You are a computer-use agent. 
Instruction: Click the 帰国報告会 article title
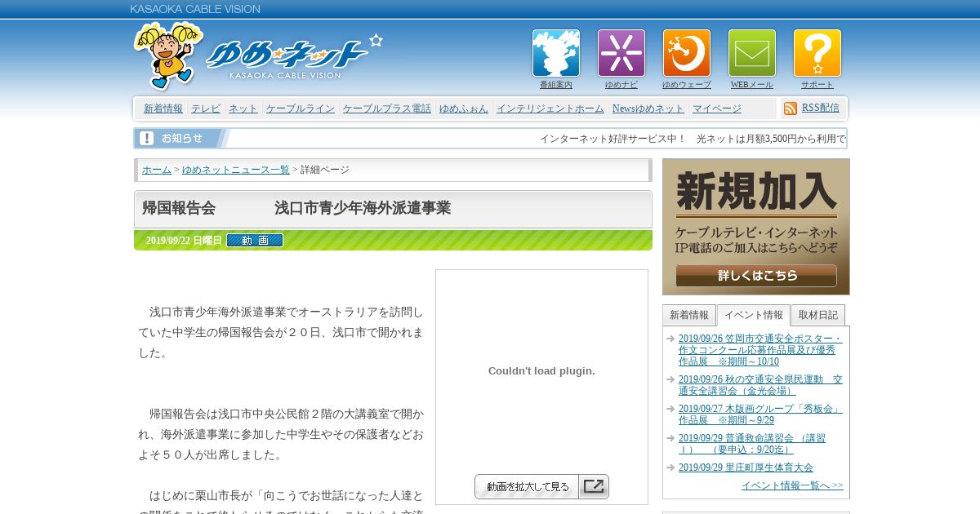click(296, 208)
